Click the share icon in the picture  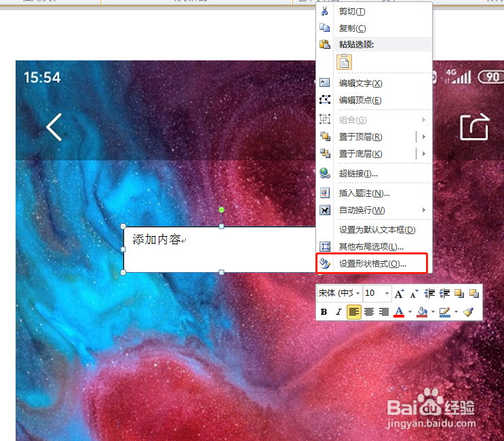point(474,127)
